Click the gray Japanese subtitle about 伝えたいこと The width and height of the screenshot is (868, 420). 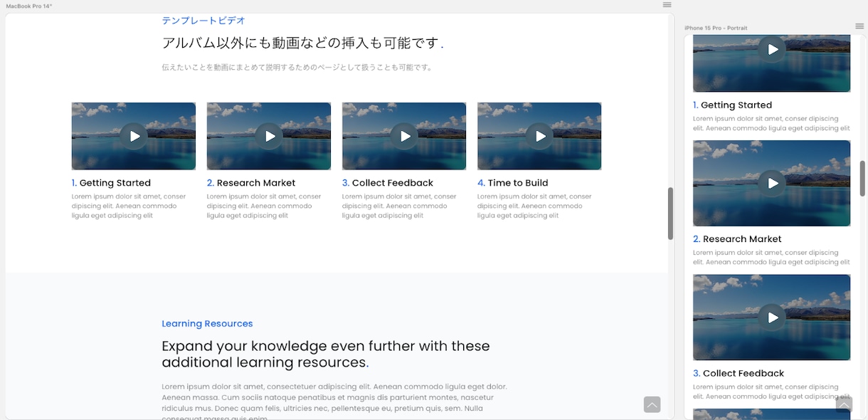point(297,68)
